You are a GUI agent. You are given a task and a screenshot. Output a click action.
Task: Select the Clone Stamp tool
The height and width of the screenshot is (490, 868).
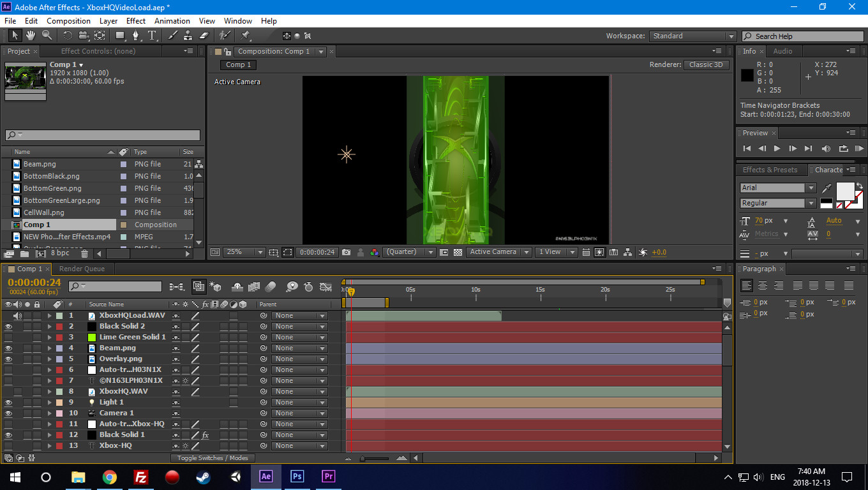[188, 36]
